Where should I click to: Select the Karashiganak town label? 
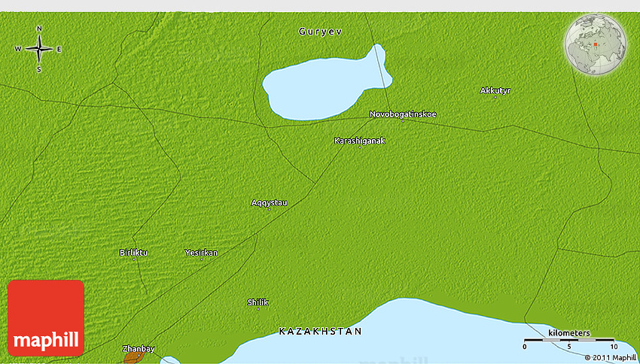(360, 141)
